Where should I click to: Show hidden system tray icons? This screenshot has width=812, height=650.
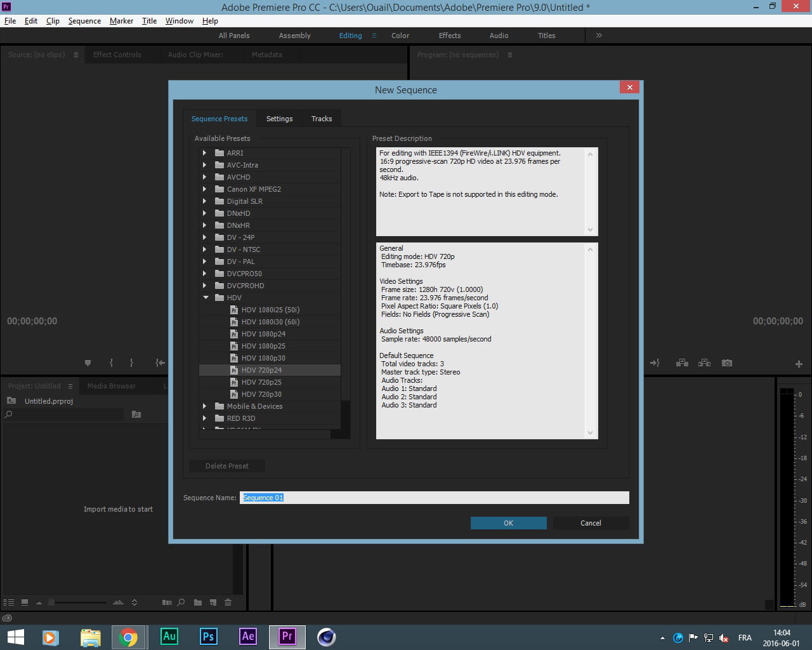662,638
